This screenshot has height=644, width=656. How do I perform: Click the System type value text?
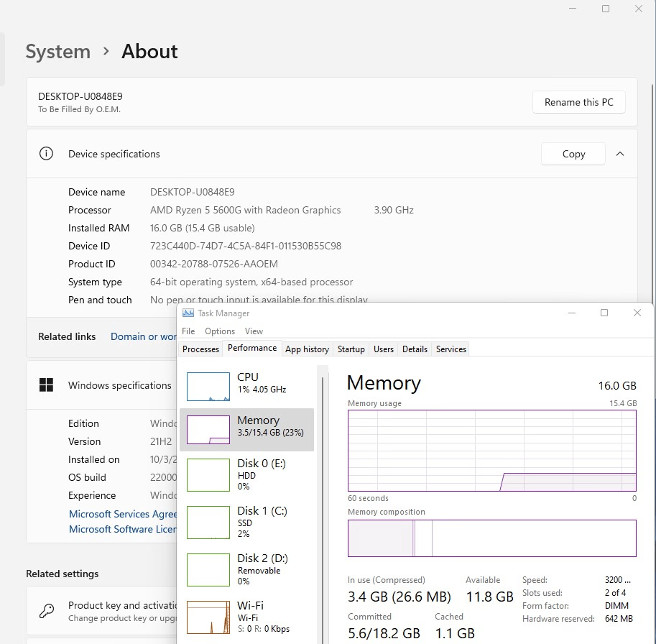pyautogui.click(x=251, y=282)
